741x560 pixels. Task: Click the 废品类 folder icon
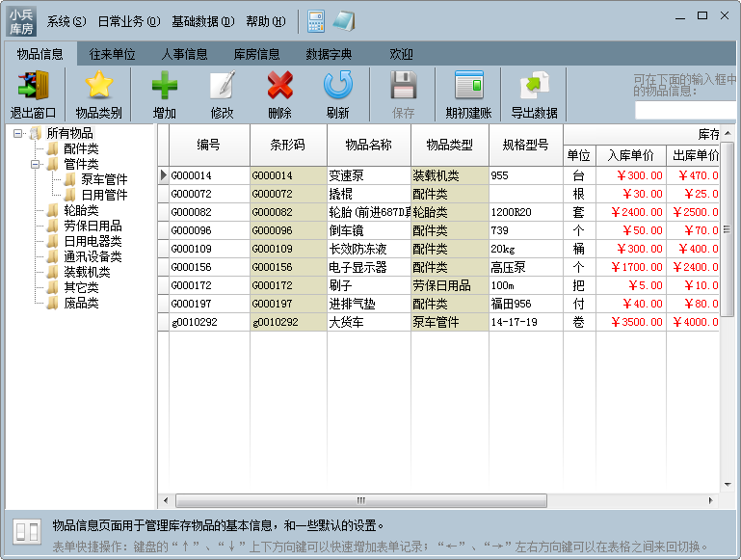point(52,303)
